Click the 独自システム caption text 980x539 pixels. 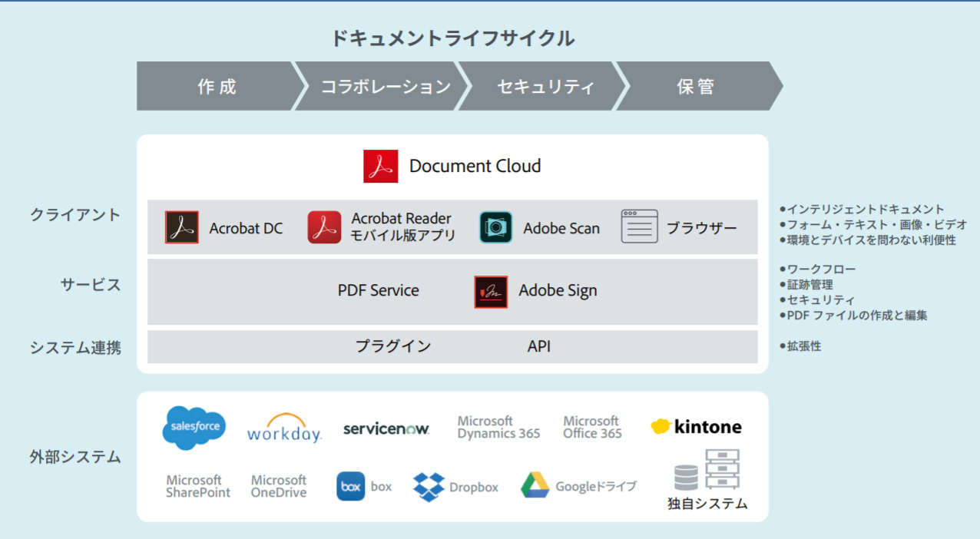click(x=707, y=504)
